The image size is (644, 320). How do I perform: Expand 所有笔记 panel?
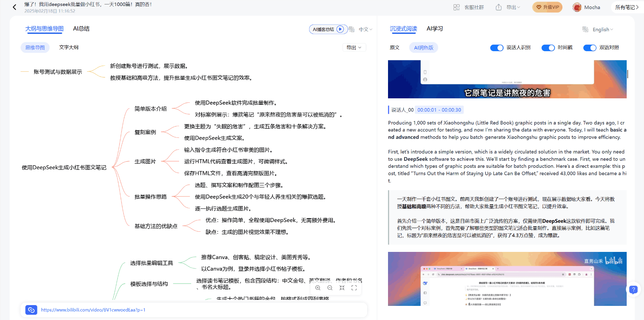tap(627, 7)
